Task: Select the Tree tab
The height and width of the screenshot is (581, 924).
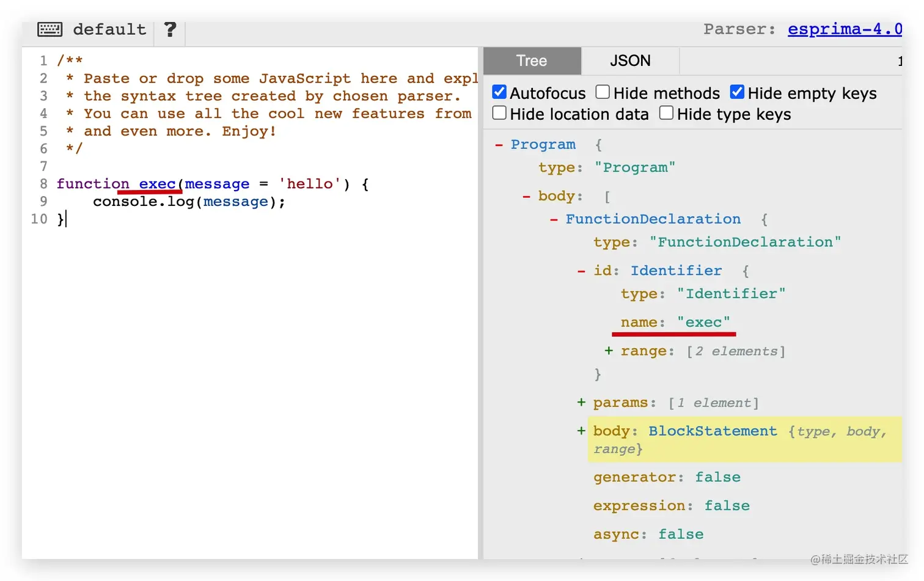Action: click(532, 60)
